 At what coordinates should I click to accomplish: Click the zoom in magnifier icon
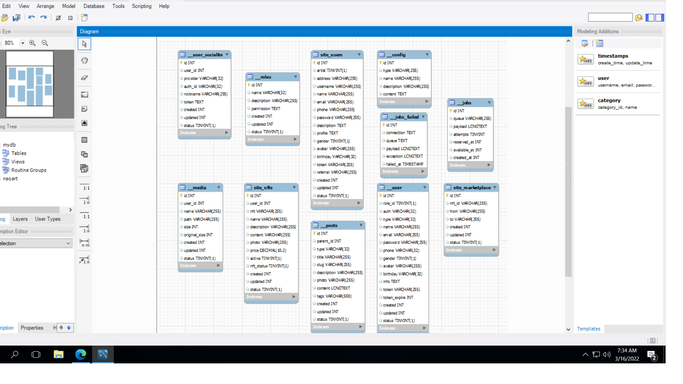click(x=32, y=43)
